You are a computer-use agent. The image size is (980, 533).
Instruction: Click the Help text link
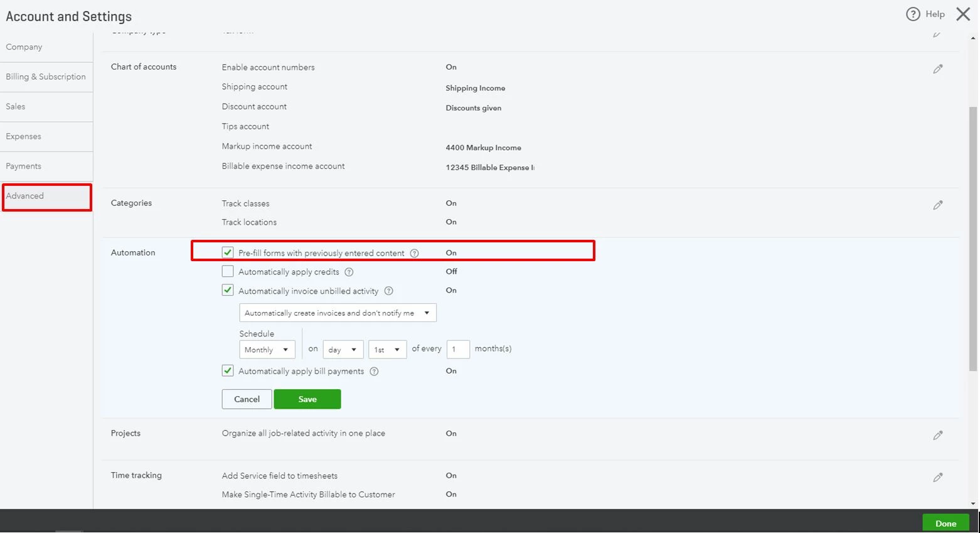[x=935, y=14]
